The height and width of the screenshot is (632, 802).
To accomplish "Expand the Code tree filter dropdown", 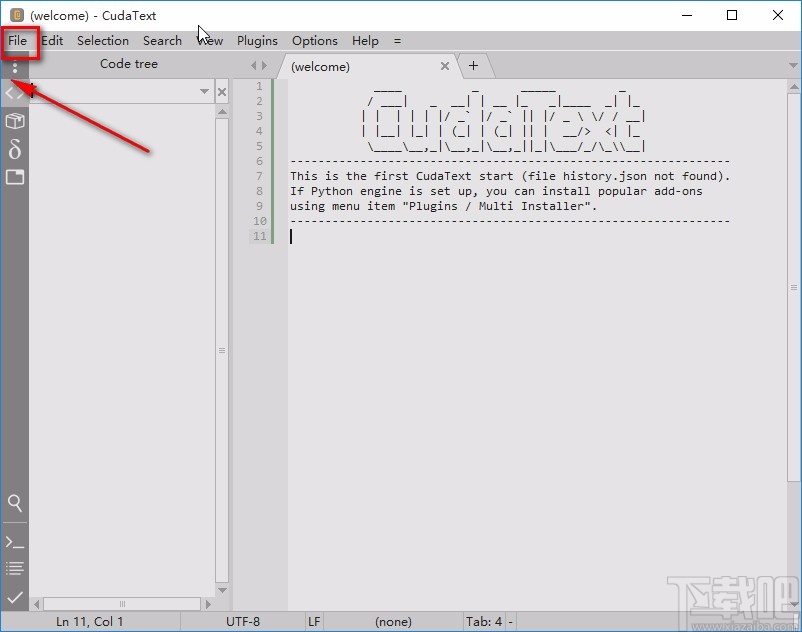I will (x=205, y=92).
